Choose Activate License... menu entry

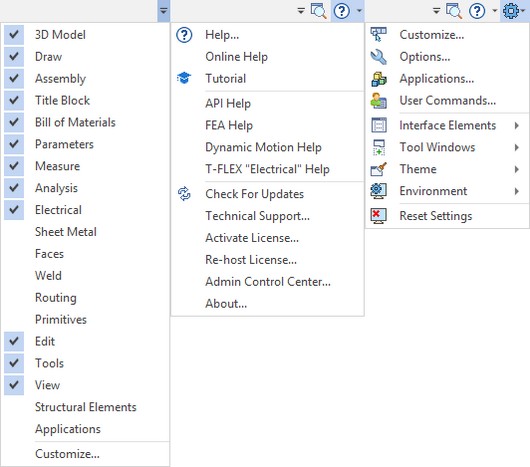point(252,238)
